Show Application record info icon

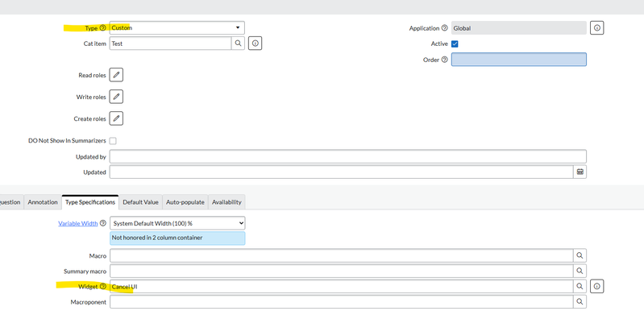point(596,28)
